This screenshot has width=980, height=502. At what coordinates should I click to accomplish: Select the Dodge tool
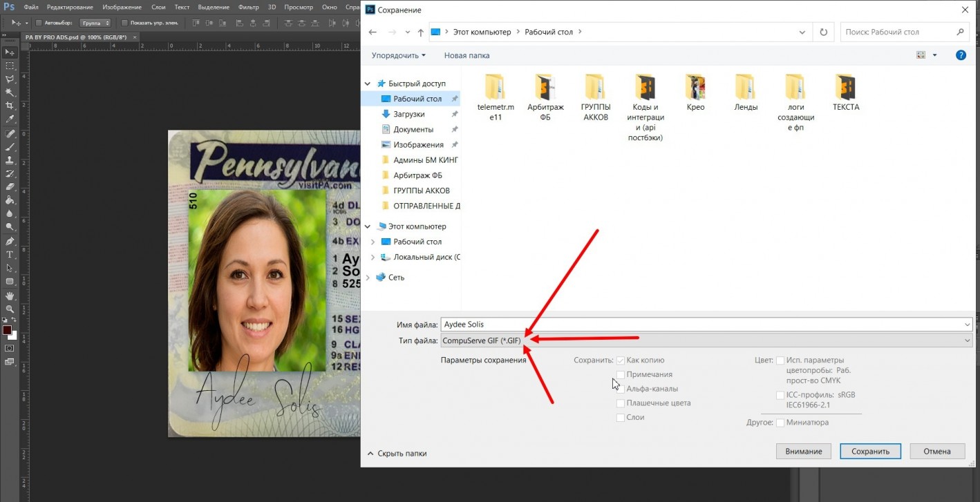pos(10,226)
